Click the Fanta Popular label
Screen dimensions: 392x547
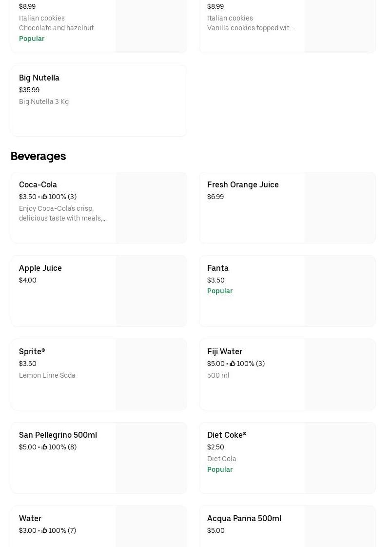220,291
